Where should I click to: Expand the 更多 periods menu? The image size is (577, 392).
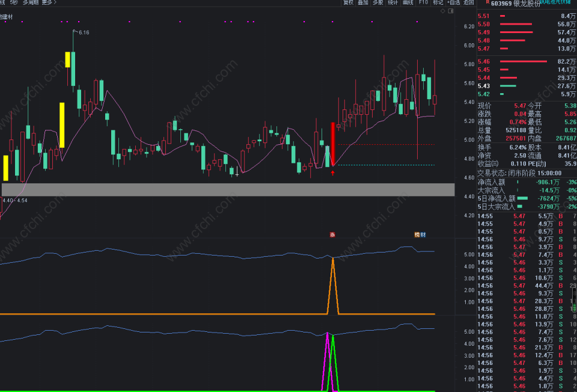[x=49, y=2]
